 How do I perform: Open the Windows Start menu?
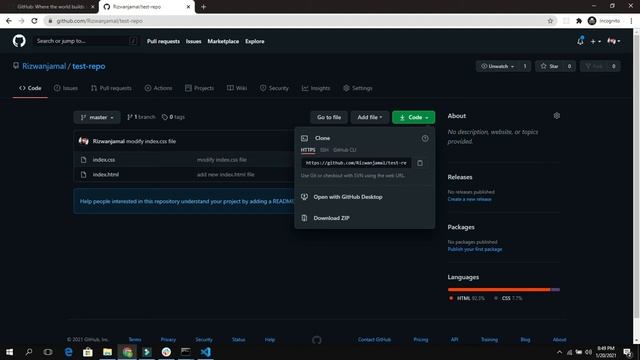point(9,352)
